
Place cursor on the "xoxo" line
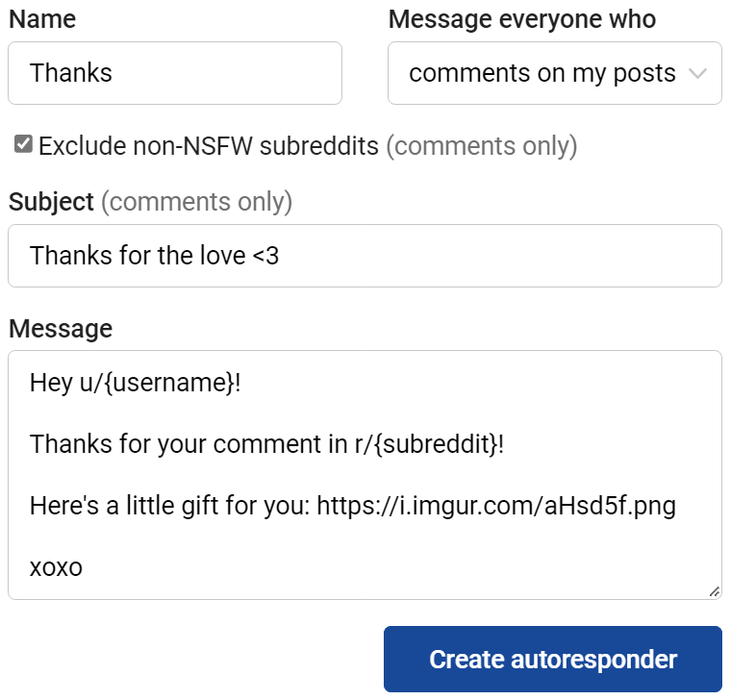coord(56,568)
